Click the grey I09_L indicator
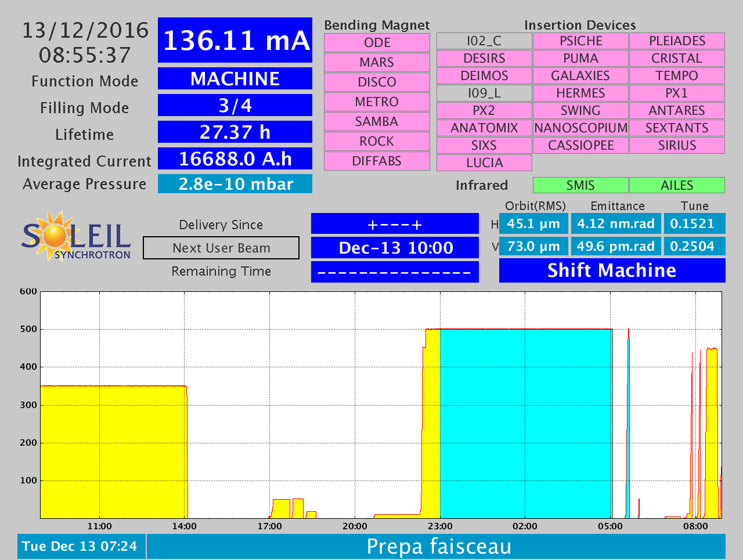Image resolution: width=743 pixels, height=560 pixels. pyautogui.click(x=484, y=93)
